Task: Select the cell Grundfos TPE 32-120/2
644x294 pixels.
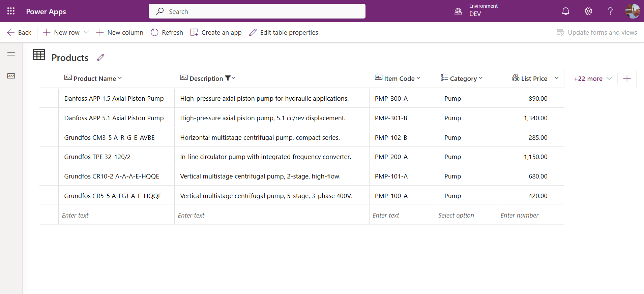Action: click(116, 157)
